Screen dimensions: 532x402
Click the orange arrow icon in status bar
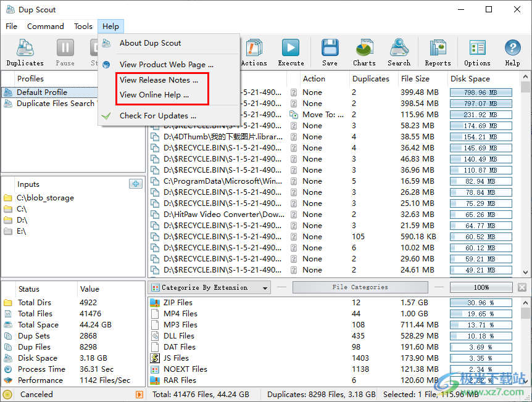(x=139, y=394)
